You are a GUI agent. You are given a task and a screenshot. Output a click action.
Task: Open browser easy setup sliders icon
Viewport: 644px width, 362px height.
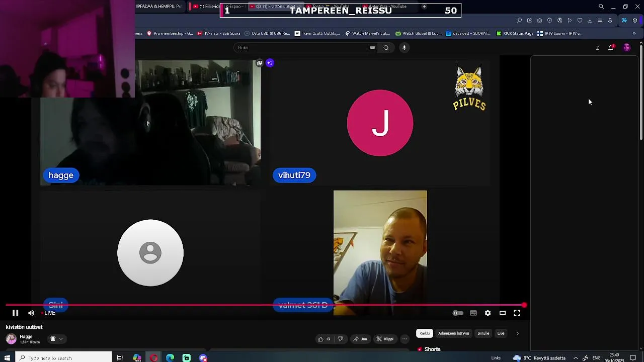(600, 21)
